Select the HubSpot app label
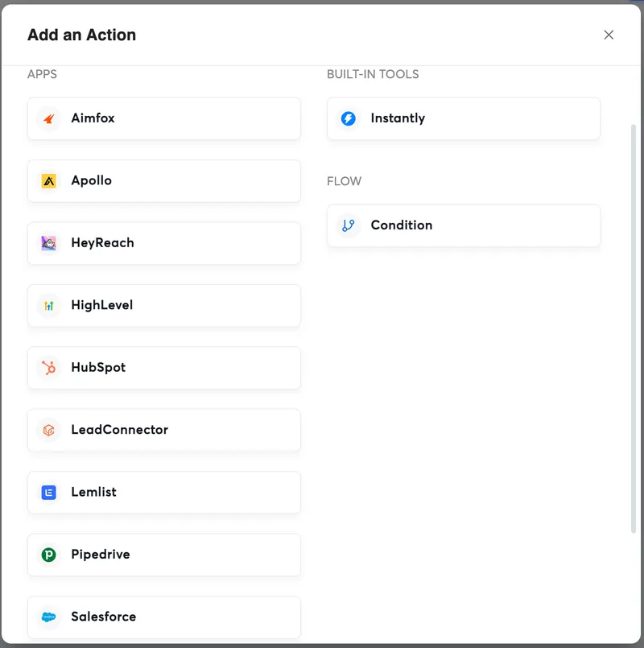 point(98,368)
